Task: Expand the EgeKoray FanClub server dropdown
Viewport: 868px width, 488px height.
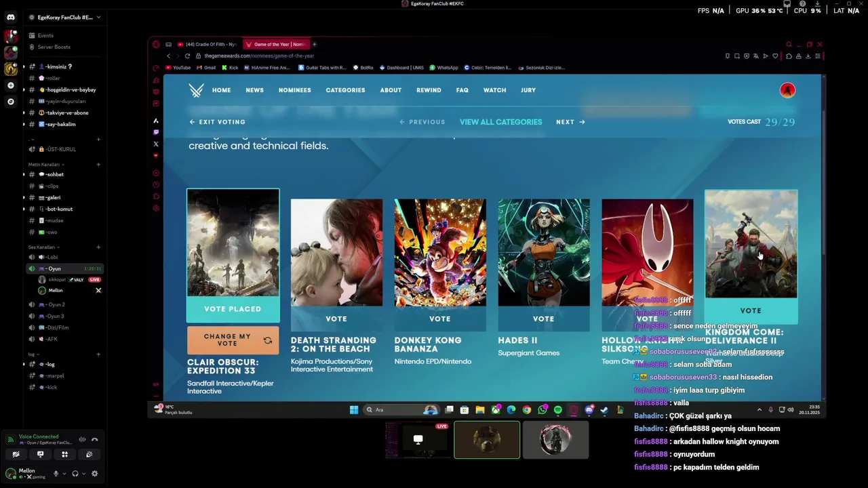Action: click(x=98, y=17)
